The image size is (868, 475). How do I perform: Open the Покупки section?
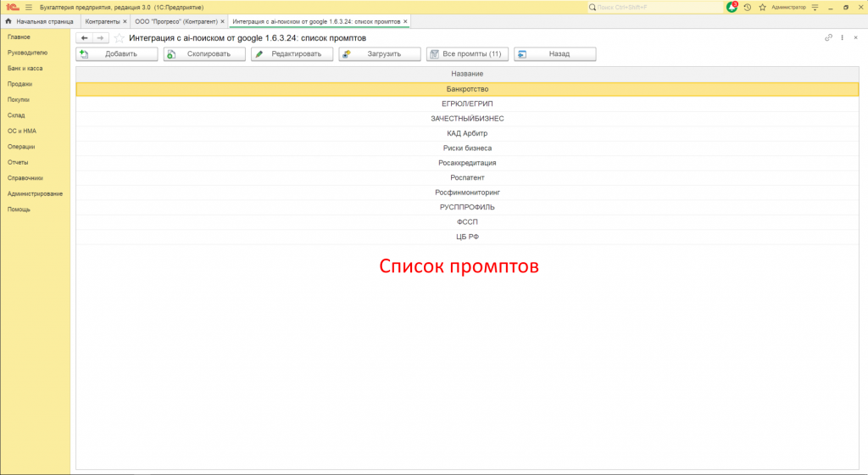pyautogui.click(x=19, y=99)
